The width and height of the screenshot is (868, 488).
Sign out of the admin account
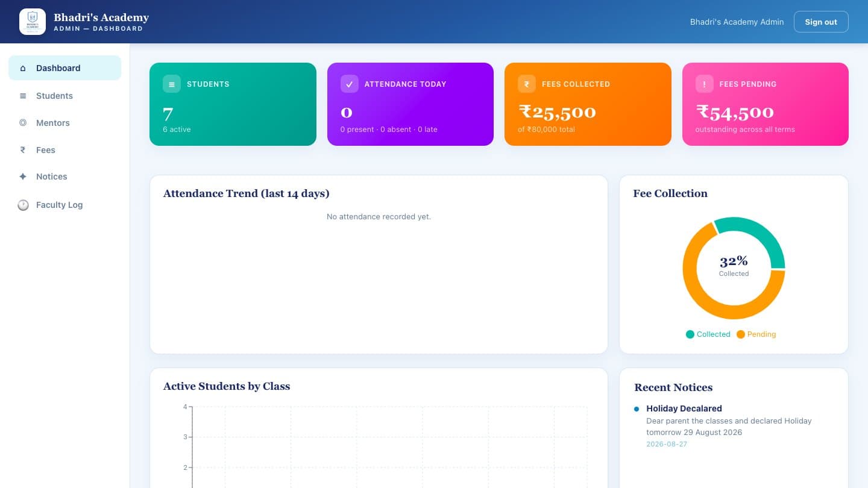[821, 22]
